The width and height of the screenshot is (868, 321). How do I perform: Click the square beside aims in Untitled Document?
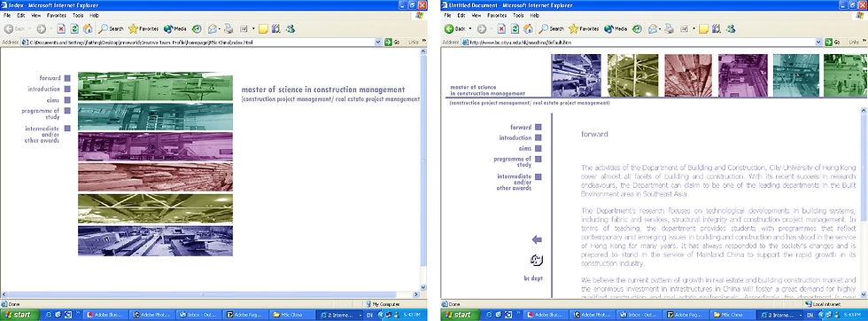pyautogui.click(x=539, y=149)
